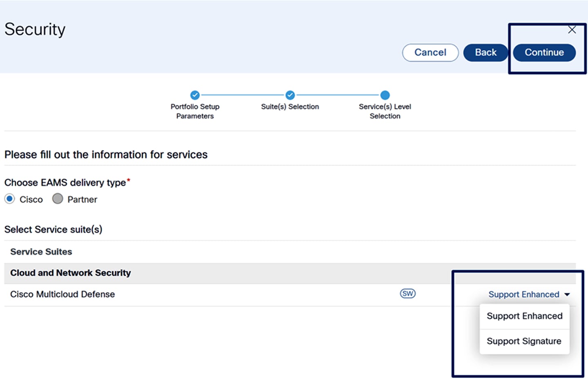Choose the Partner delivery type radio

[x=58, y=199]
